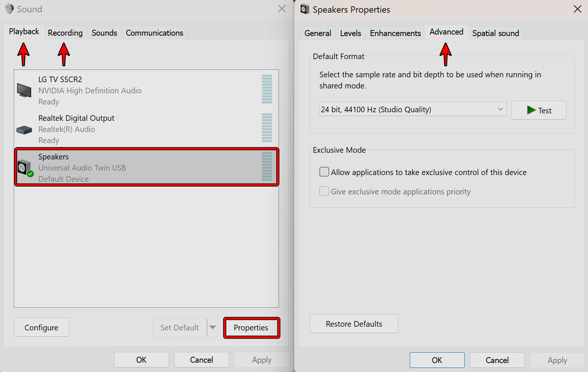Image resolution: width=588 pixels, height=372 pixels.
Task: Click the volume level meter beside Speakers
Action: tap(267, 166)
